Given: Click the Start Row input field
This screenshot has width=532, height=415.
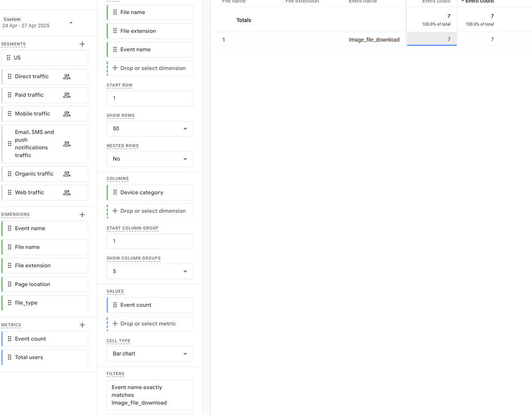Looking at the screenshot, I should pyautogui.click(x=150, y=99).
